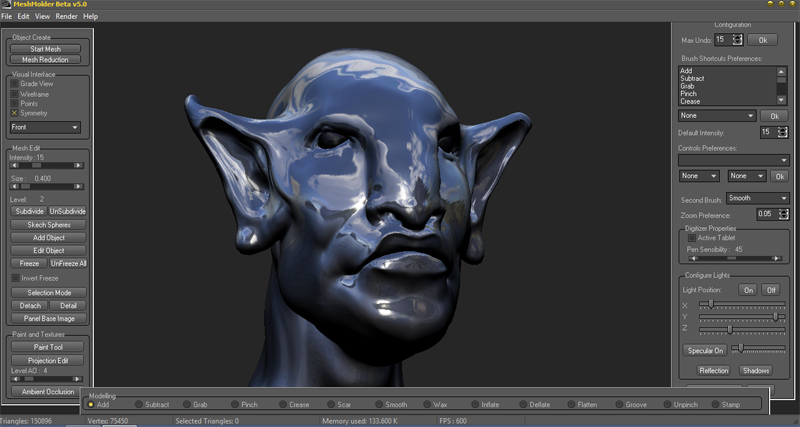This screenshot has height=427, width=800.
Task: Open the File menu
Action: 7,17
